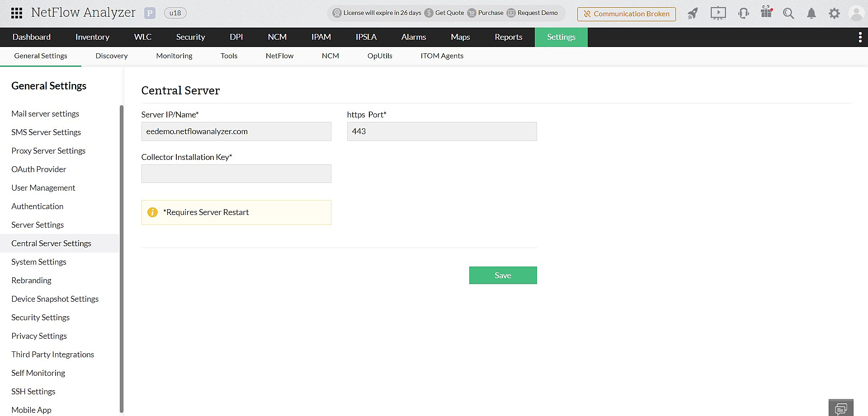Click the green Save button
This screenshot has height=416, width=868.
pyautogui.click(x=503, y=276)
